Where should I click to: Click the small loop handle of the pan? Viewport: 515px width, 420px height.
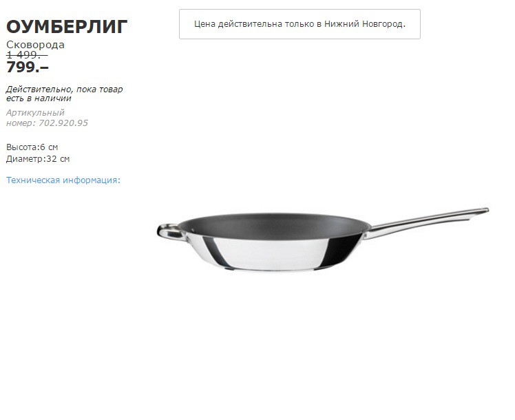(171, 231)
